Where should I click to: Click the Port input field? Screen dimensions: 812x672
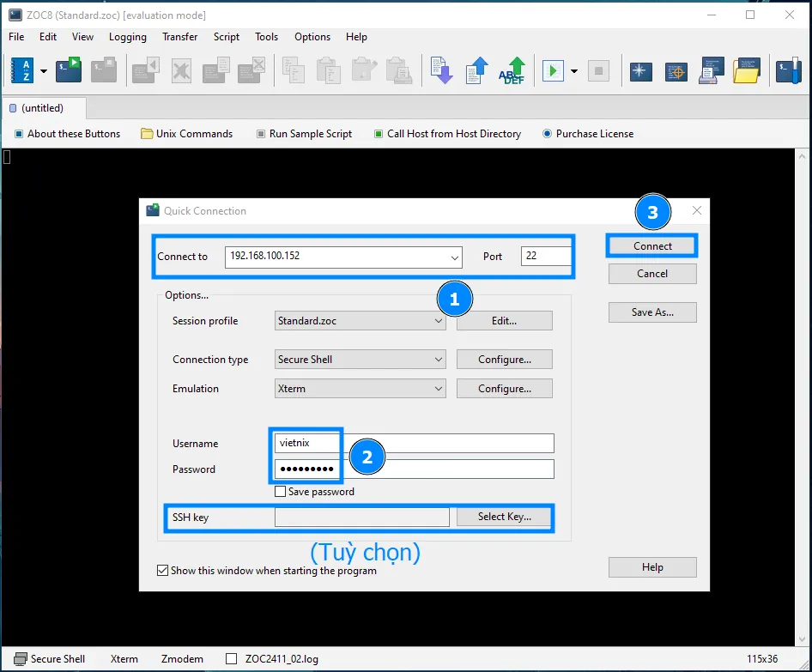tap(546, 257)
